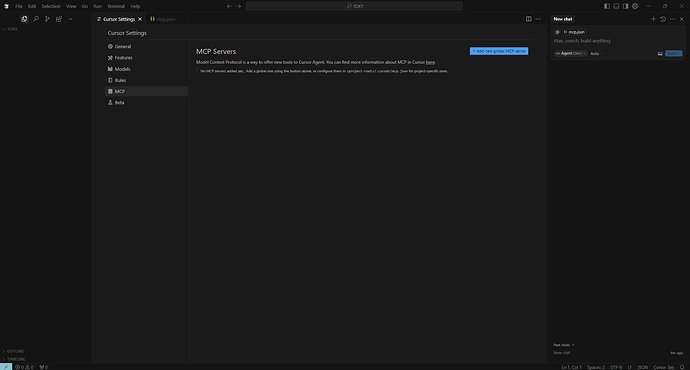Image resolution: width=690 pixels, height=370 pixels.
Task: Change indentation via Spaces: 2
Action: point(596,367)
